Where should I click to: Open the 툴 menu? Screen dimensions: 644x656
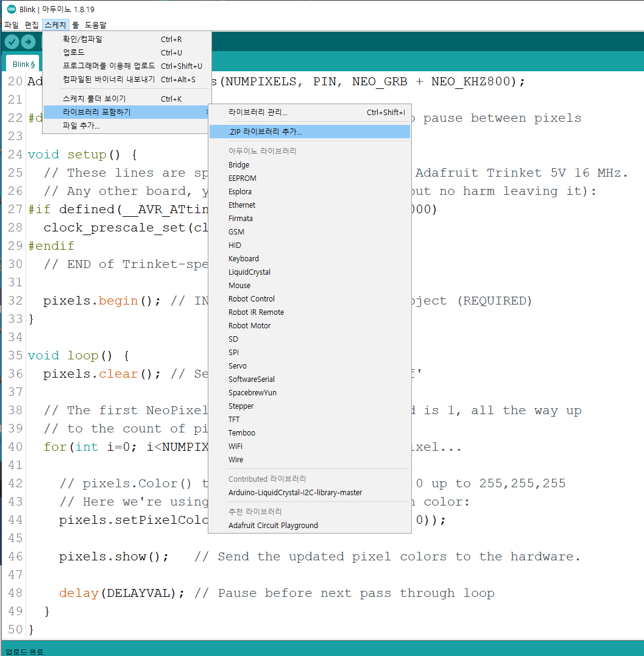76,25
